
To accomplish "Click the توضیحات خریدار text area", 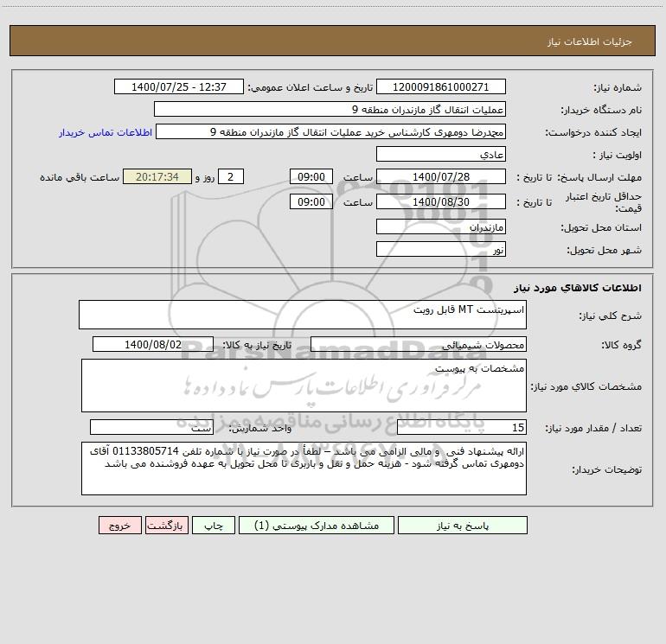I will [x=304, y=469].
